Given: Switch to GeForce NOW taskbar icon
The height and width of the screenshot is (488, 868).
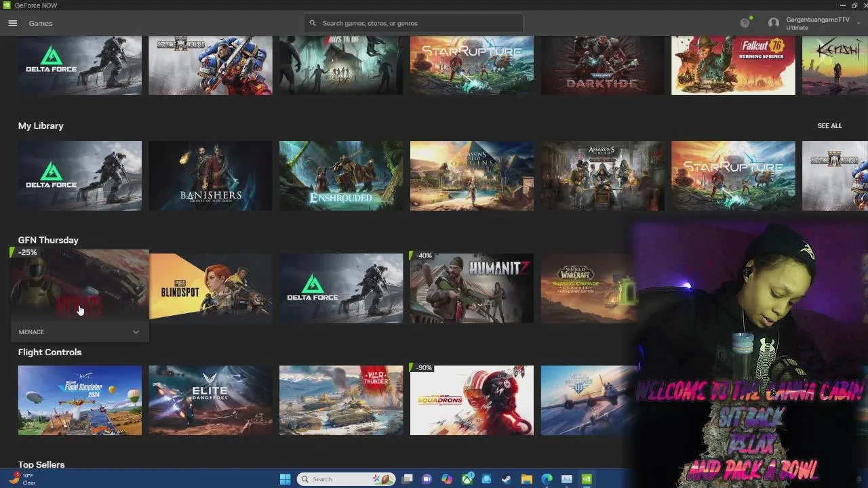Looking at the screenshot, I should pyautogui.click(x=587, y=479).
